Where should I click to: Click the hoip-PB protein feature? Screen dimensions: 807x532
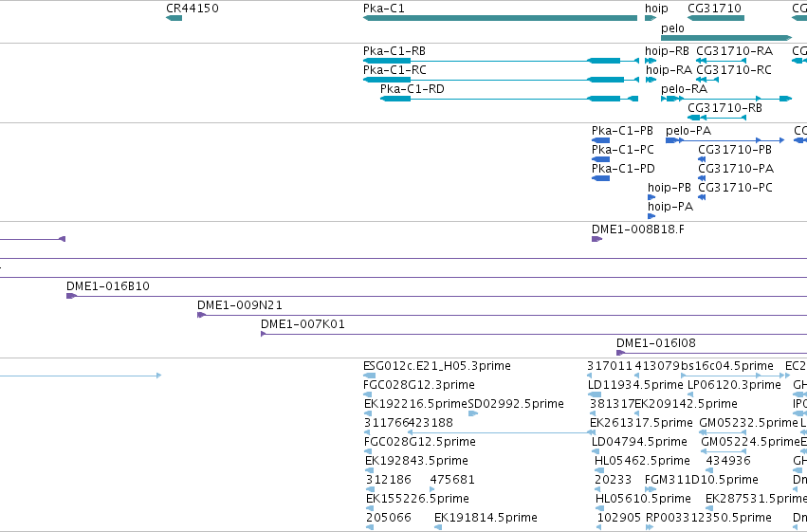(651, 197)
